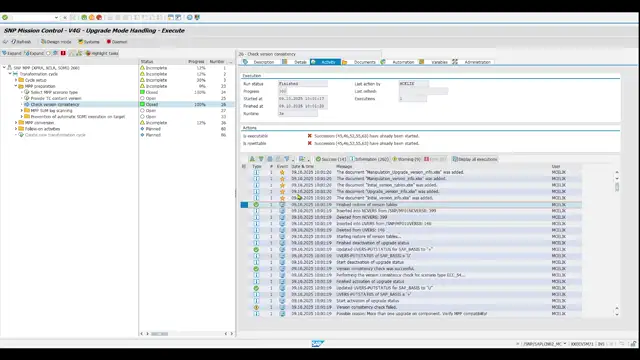Select the Check version consistency task
Image resolution: width=640 pixels, height=360 pixels.
pyautogui.click(x=55, y=104)
